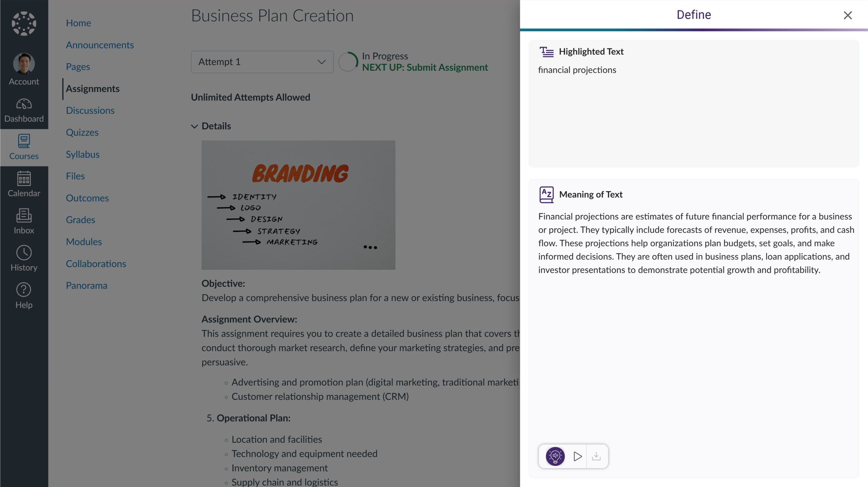Select the Assignments menu item
The height and width of the screenshot is (487, 868).
pos(93,88)
